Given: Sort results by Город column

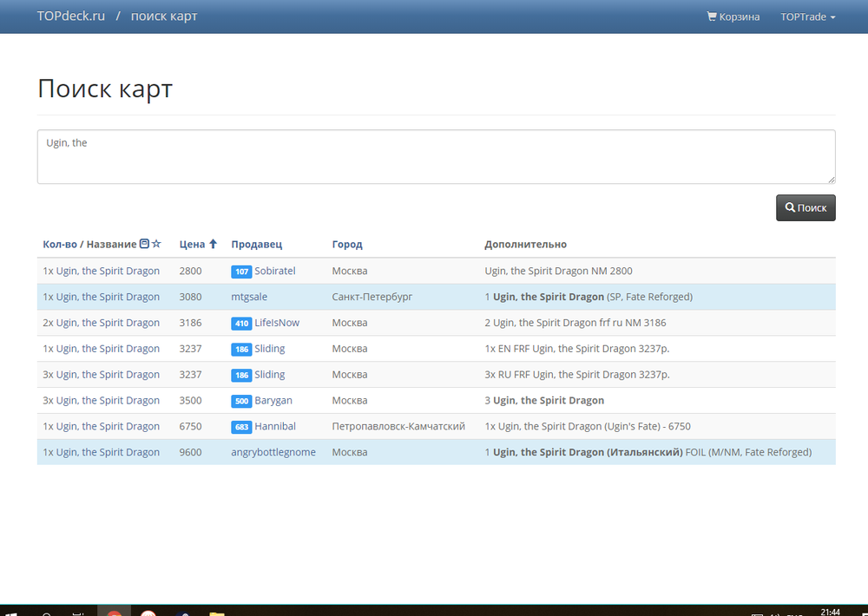Looking at the screenshot, I should 347,245.
